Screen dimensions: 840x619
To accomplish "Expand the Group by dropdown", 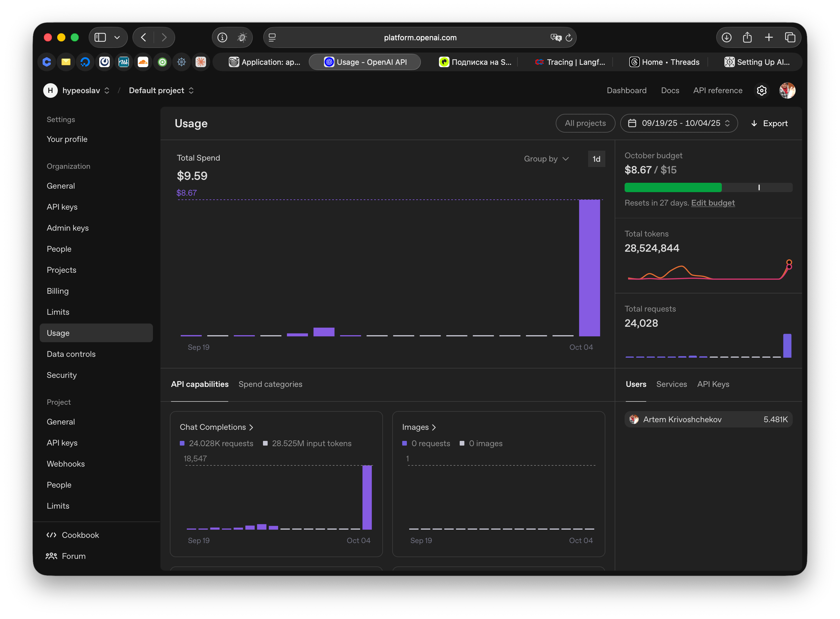I will pos(546,159).
